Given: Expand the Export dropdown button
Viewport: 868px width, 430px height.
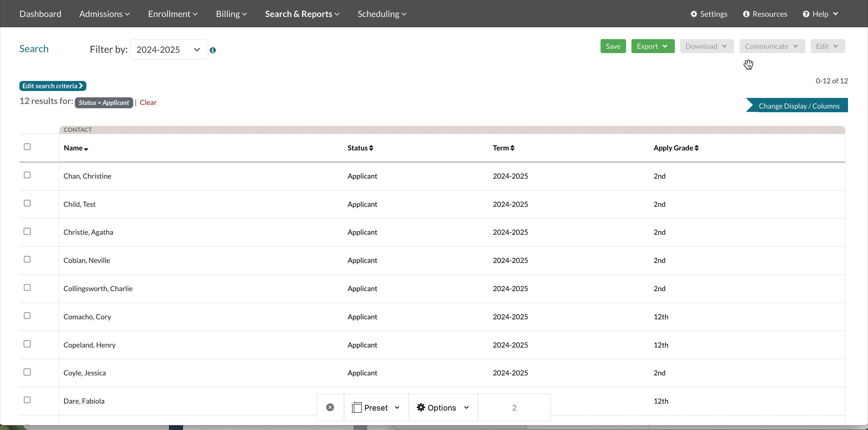Looking at the screenshot, I should 652,46.
